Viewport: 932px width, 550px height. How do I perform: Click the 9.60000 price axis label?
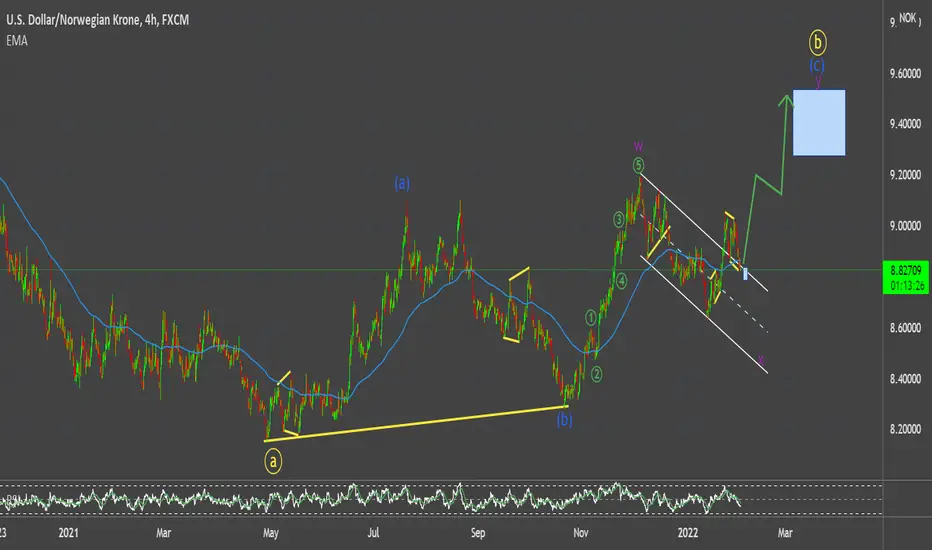[x=905, y=74]
